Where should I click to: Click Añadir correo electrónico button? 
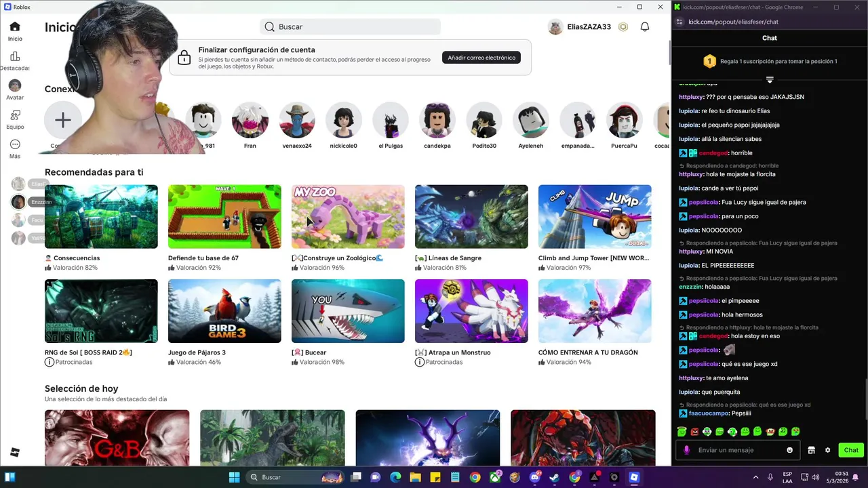pos(481,58)
